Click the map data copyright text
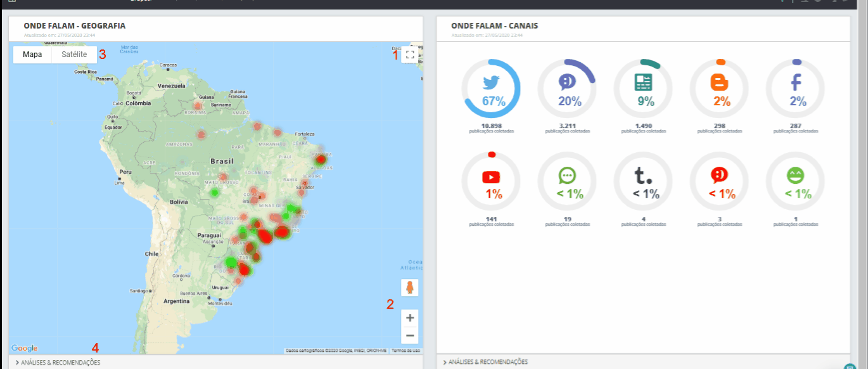Image resolution: width=868 pixels, height=369 pixels. [336, 351]
